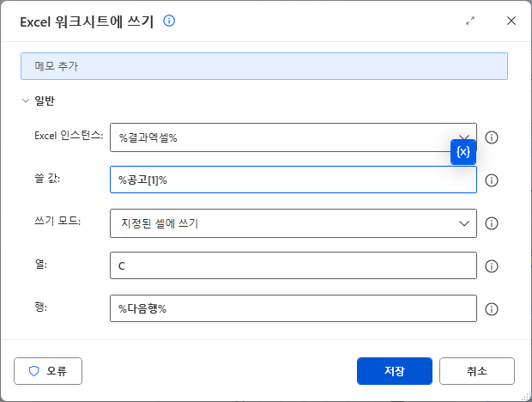Viewport: 532px width, 402px height.
Task: Show info for 쓰기 모드 field
Action: (492, 223)
